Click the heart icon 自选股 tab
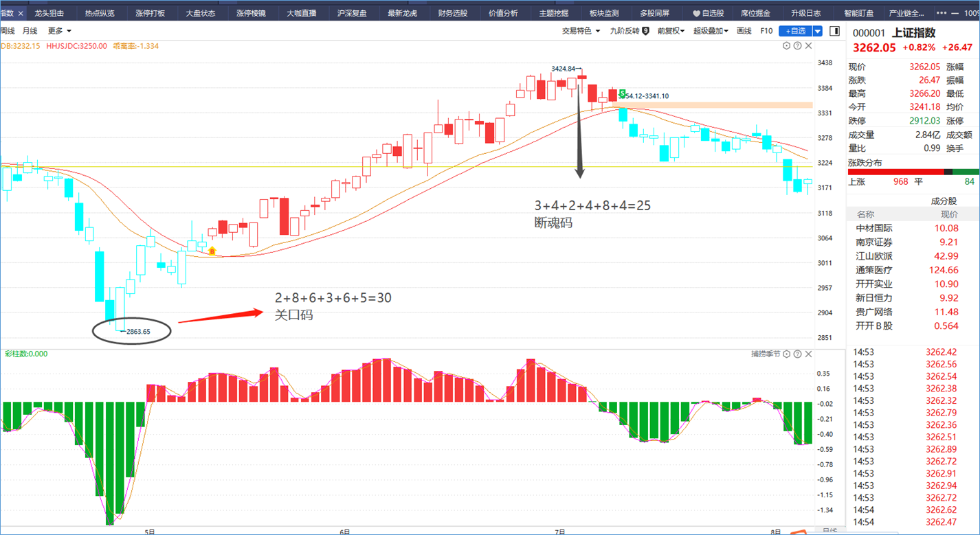The image size is (980, 535). point(708,13)
